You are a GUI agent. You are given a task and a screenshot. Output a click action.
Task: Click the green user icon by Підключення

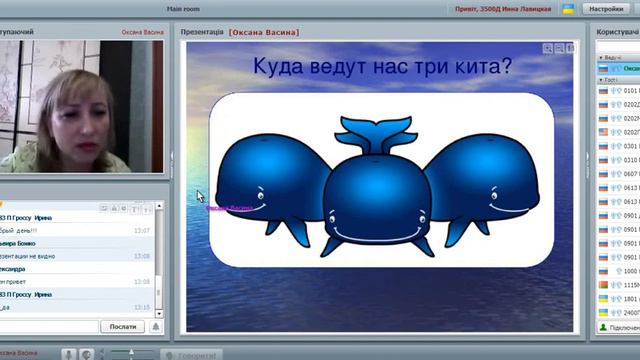click(603, 327)
